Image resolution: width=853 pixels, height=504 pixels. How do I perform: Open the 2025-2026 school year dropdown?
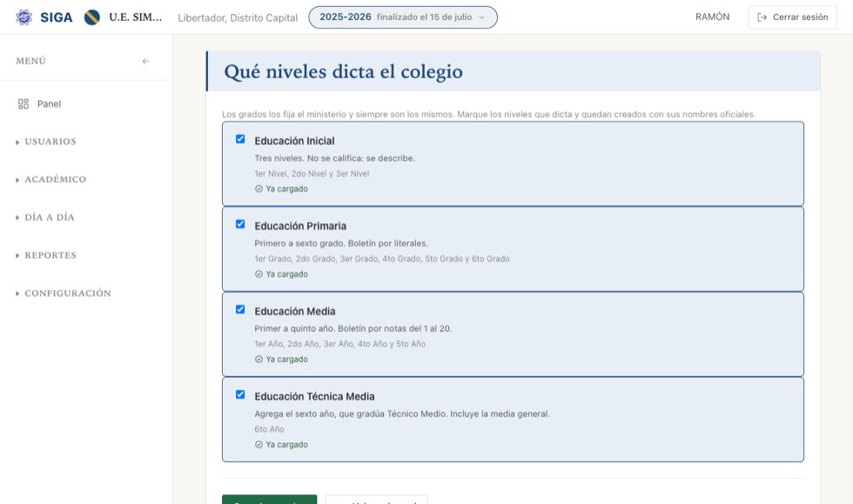pyautogui.click(x=402, y=17)
